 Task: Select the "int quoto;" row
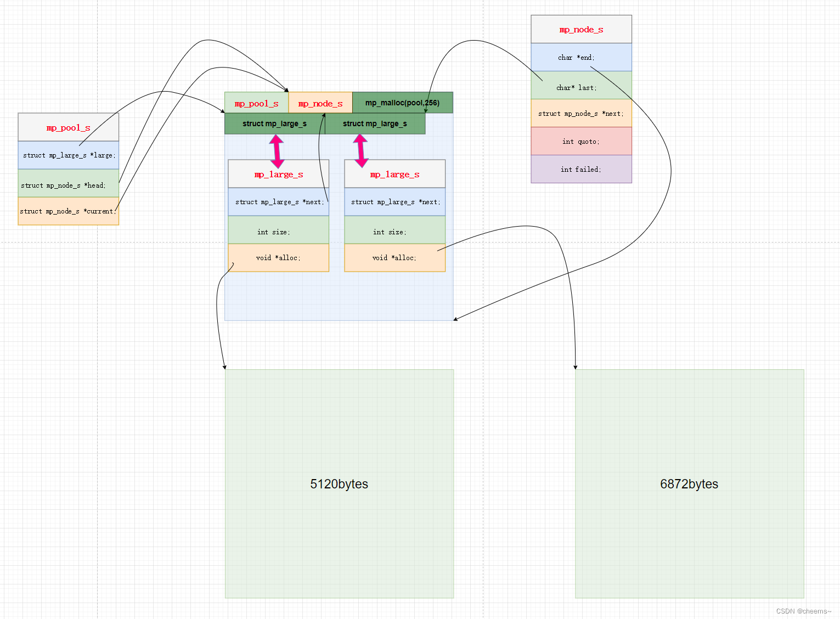coord(582,141)
